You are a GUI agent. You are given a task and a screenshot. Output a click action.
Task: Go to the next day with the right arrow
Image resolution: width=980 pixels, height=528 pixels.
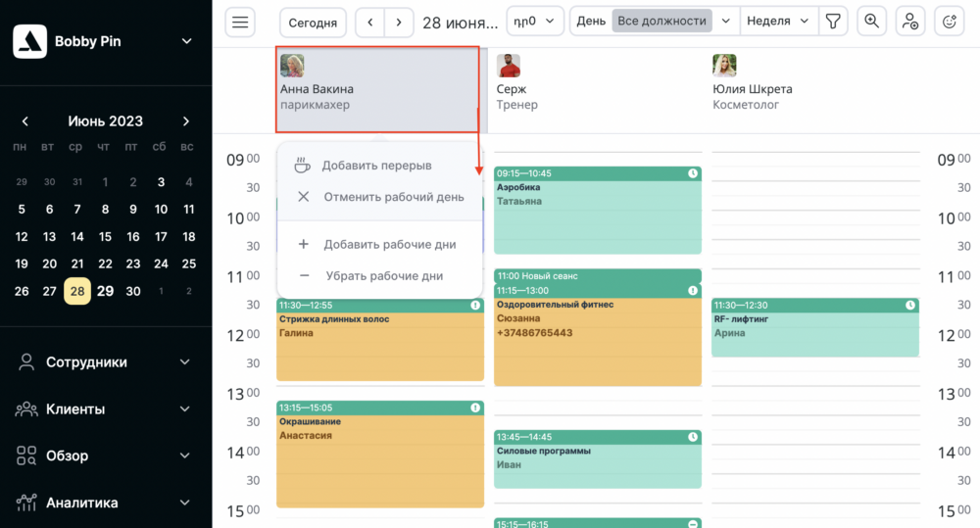(x=398, y=22)
